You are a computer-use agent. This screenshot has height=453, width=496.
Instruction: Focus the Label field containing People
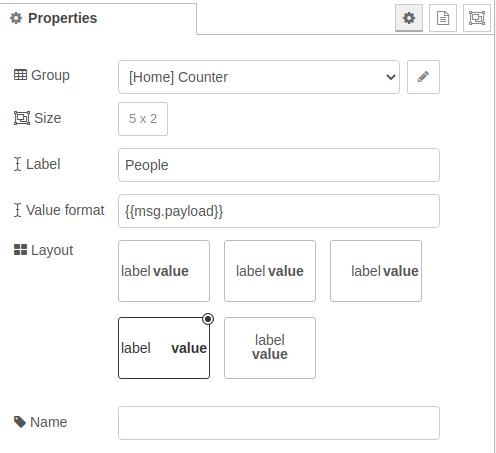pyautogui.click(x=279, y=165)
